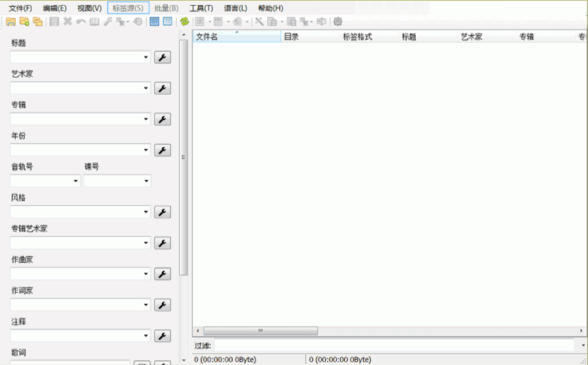Expand the 年份 dropdown arrow

point(146,150)
